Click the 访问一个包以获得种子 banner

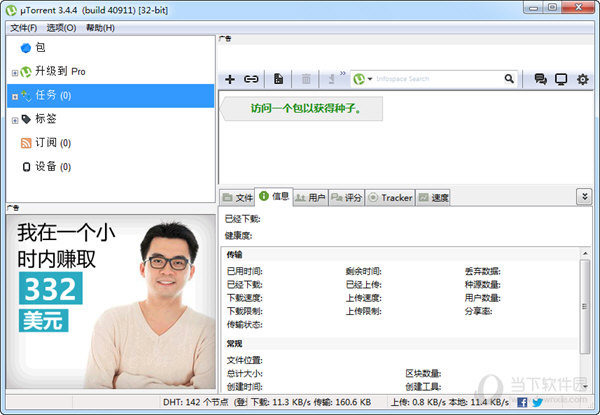pyautogui.click(x=302, y=109)
